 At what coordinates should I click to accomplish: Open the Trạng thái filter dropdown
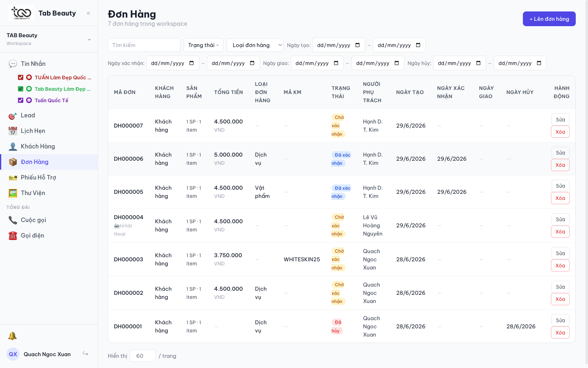[203, 45]
